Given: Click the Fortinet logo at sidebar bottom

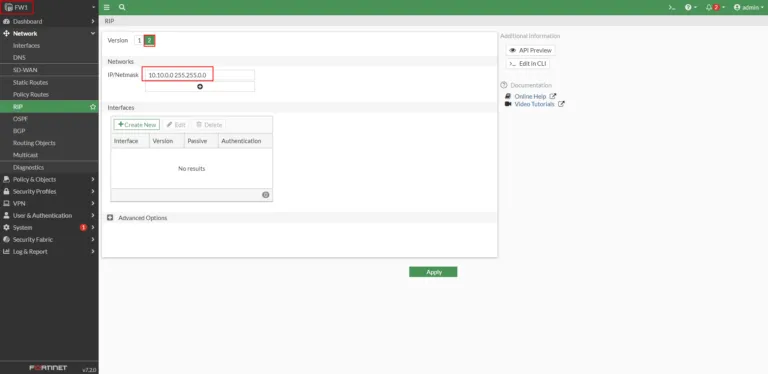Looking at the screenshot, I should point(48,368).
